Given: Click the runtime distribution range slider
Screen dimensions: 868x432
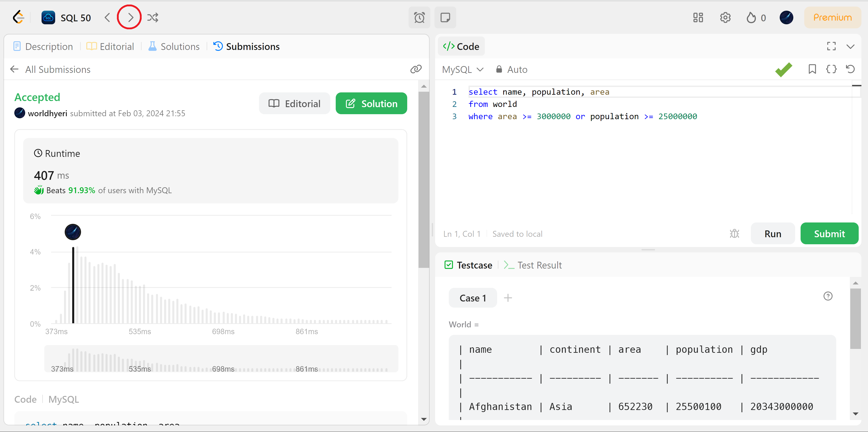Looking at the screenshot, I should click(x=221, y=359).
